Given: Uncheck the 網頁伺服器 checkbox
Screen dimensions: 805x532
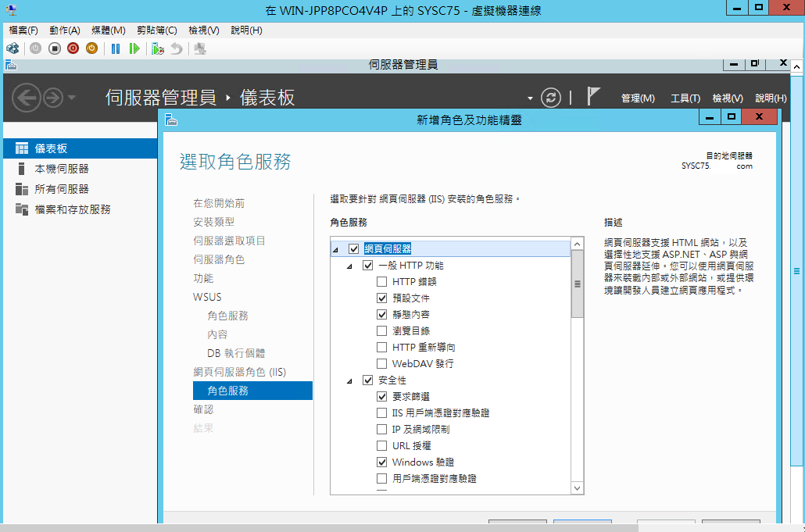Looking at the screenshot, I should [x=353, y=249].
